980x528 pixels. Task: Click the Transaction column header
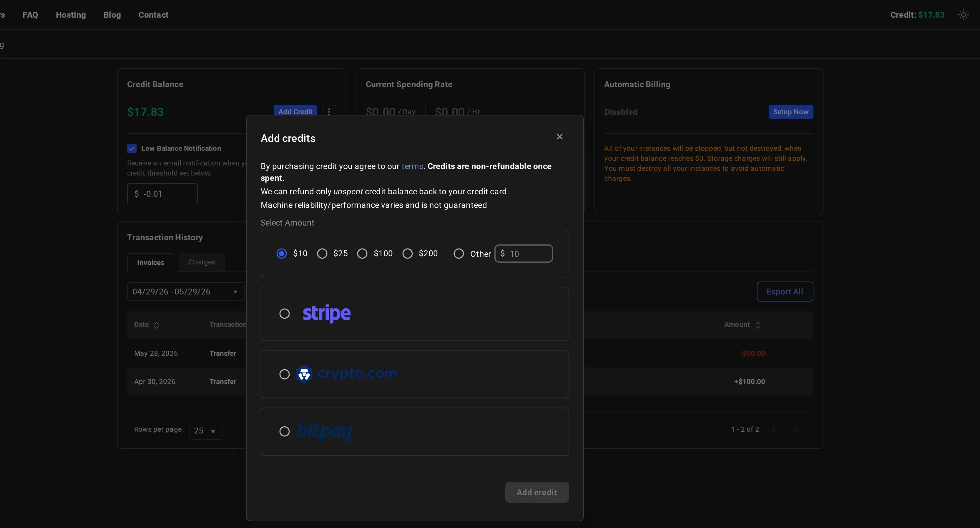click(x=227, y=325)
